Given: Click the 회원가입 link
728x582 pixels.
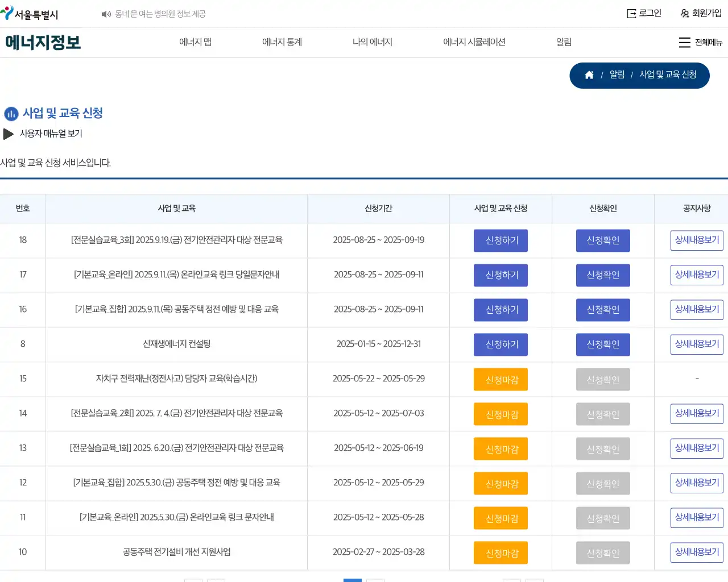Looking at the screenshot, I should [x=707, y=13].
